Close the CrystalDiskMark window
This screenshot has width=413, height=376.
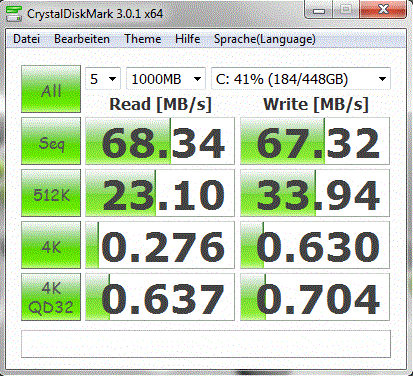(x=383, y=10)
